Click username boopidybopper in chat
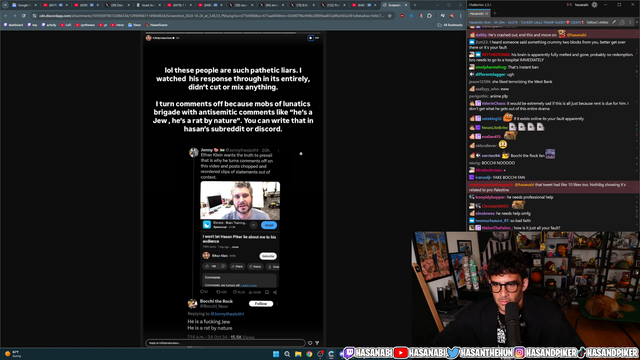640x360 pixels. (x=490, y=197)
